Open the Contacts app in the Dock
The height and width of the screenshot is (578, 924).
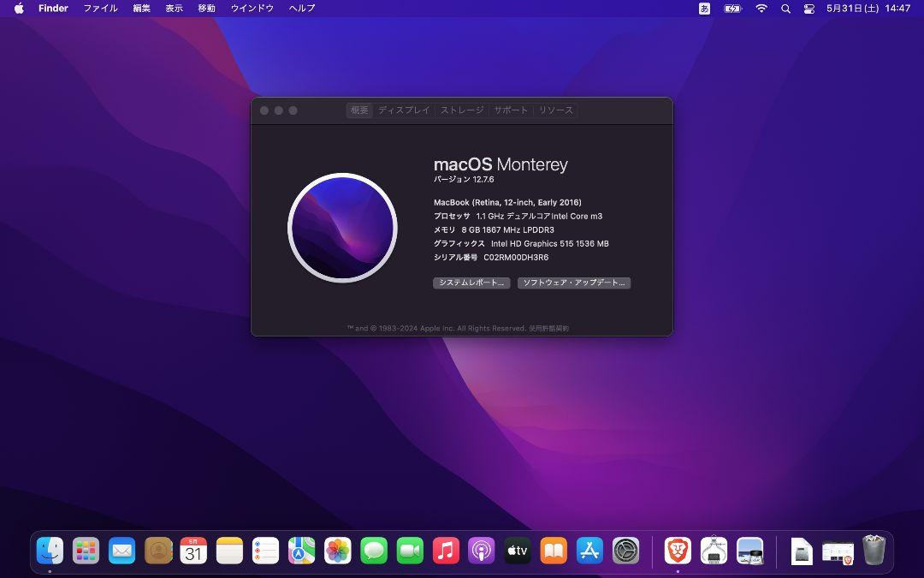coord(158,551)
